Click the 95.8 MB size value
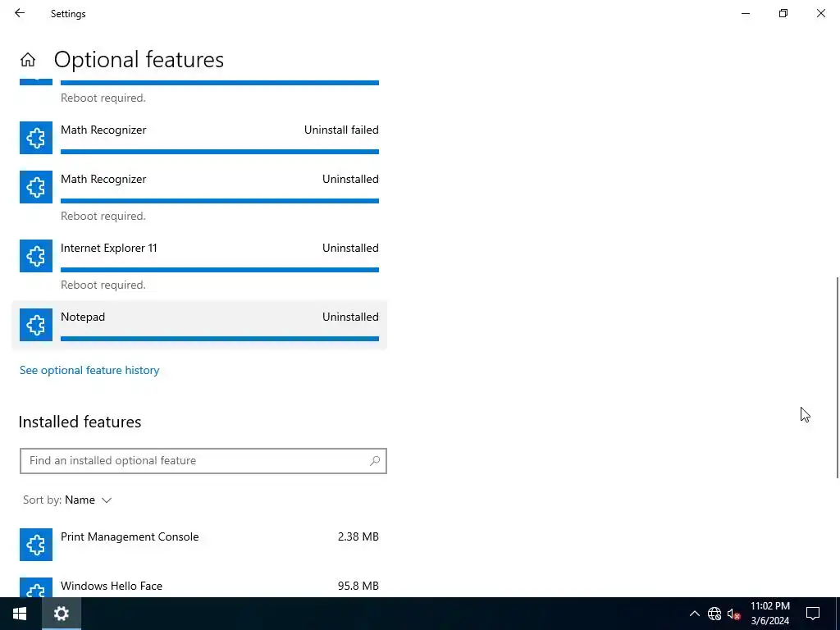This screenshot has width=840, height=630. tap(358, 586)
